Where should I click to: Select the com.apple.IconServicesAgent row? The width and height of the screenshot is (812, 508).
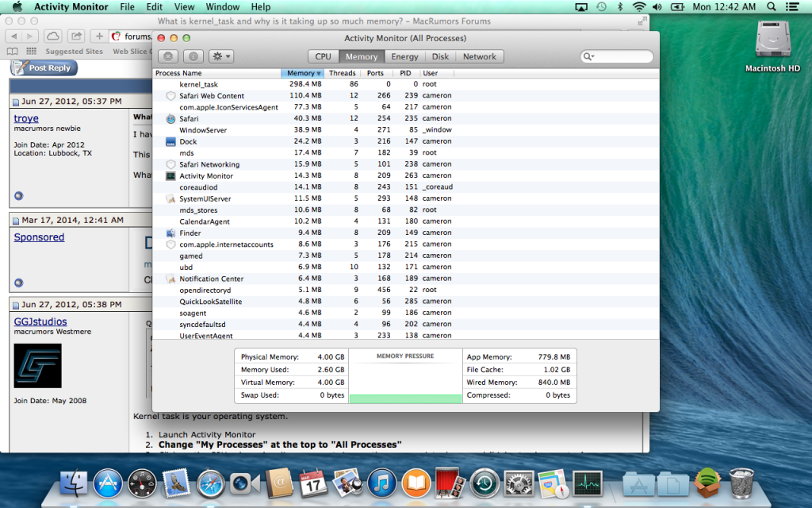coord(406,107)
